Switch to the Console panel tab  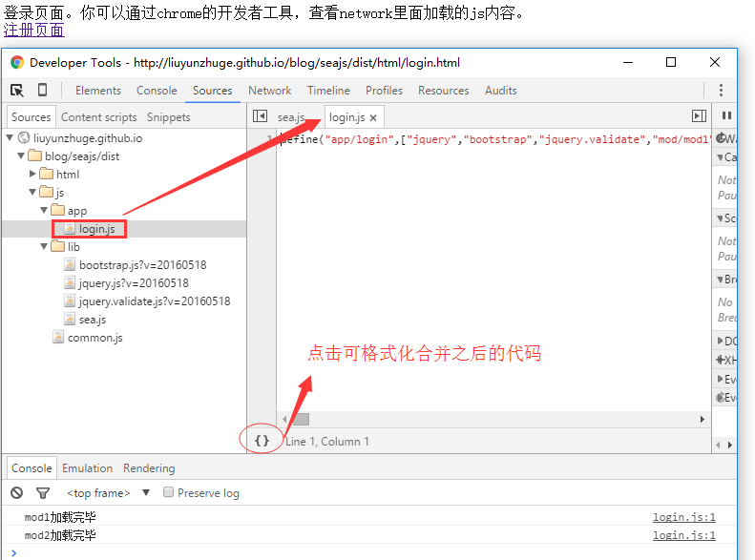[x=157, y=91]
